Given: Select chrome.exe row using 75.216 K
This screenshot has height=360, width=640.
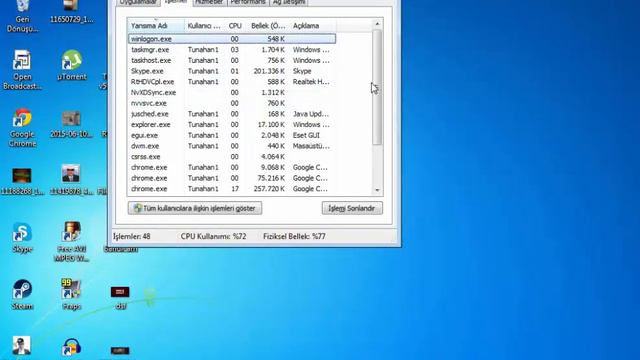Looking at the screenshot, I should (x=232, y=178).
